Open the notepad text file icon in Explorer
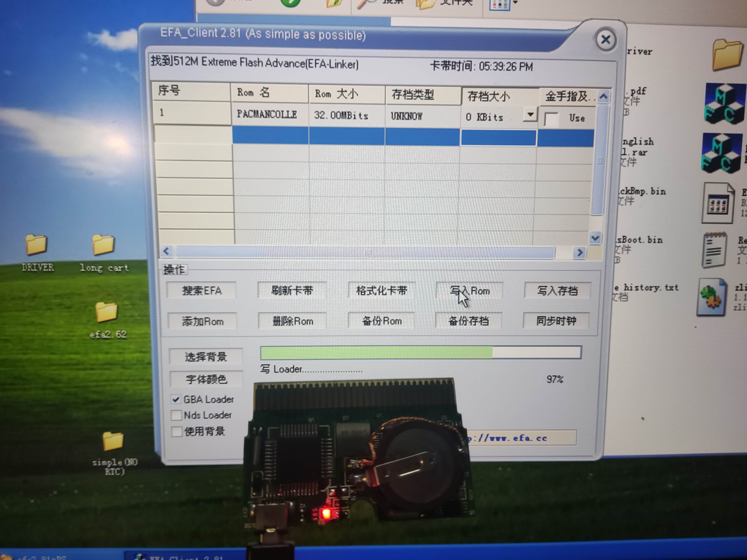This screenshot has height=560, width=747. tap(715, 251)
